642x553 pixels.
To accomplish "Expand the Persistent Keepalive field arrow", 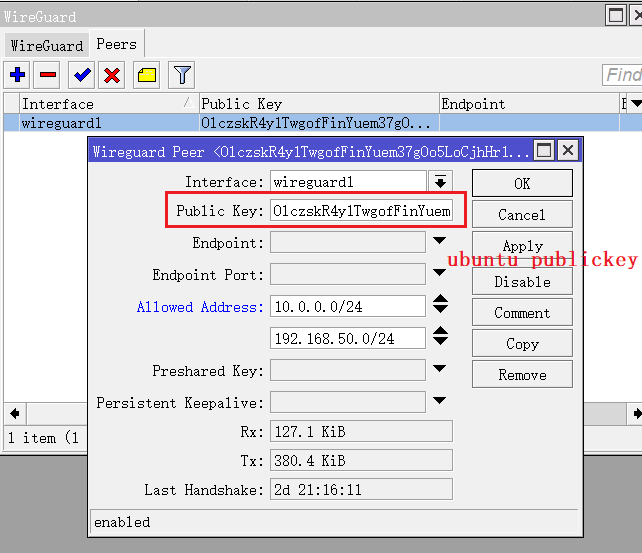I will (440, 402).
